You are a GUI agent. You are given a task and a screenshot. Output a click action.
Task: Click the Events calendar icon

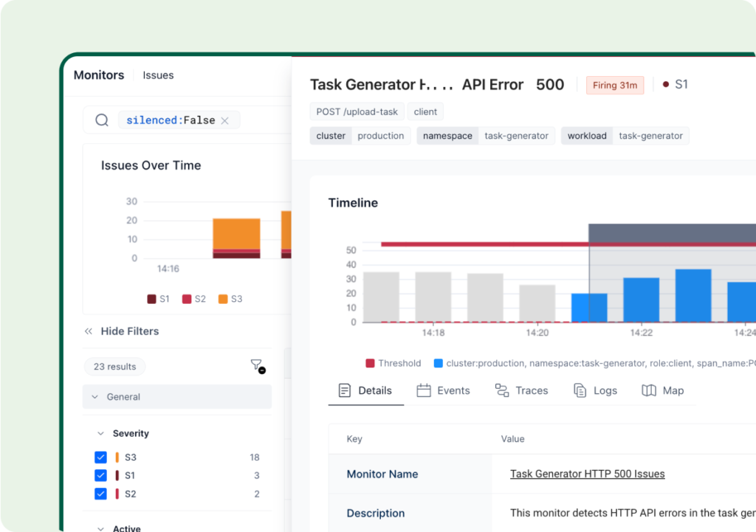424,390
